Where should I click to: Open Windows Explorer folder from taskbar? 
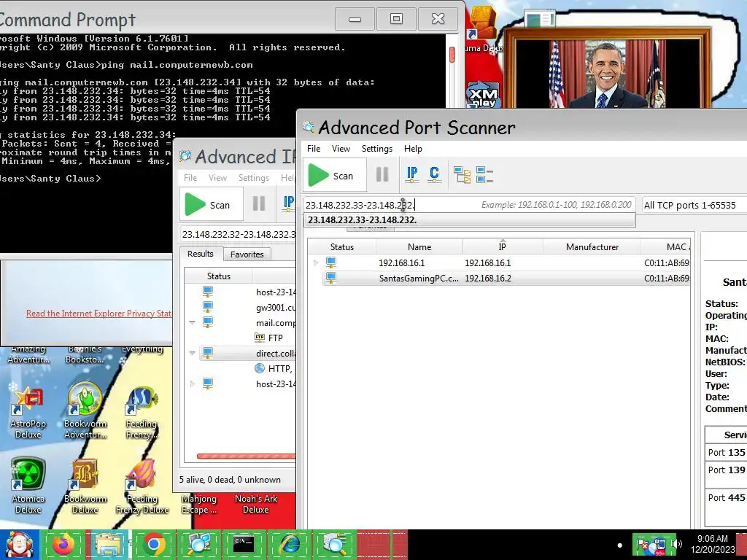109,544
